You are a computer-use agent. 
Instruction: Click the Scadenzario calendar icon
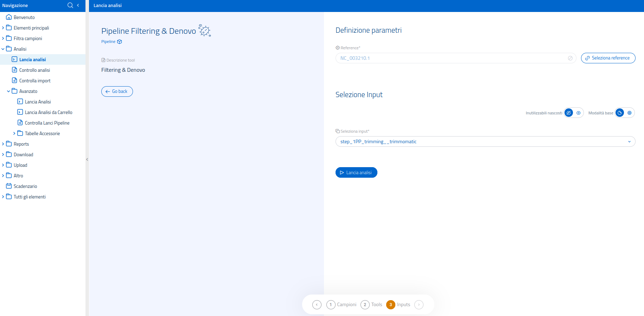tap(9, 186)
